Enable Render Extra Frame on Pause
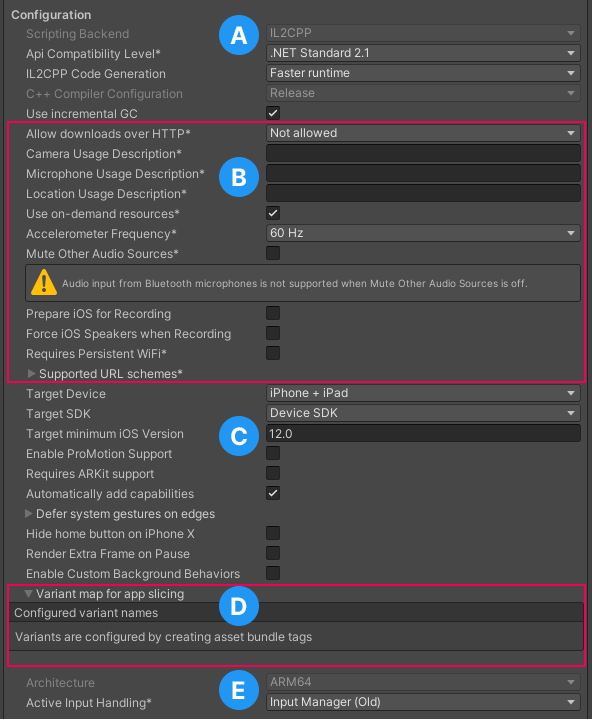The height and width of the screenshot is (719, 592). (x=273, y=553)
